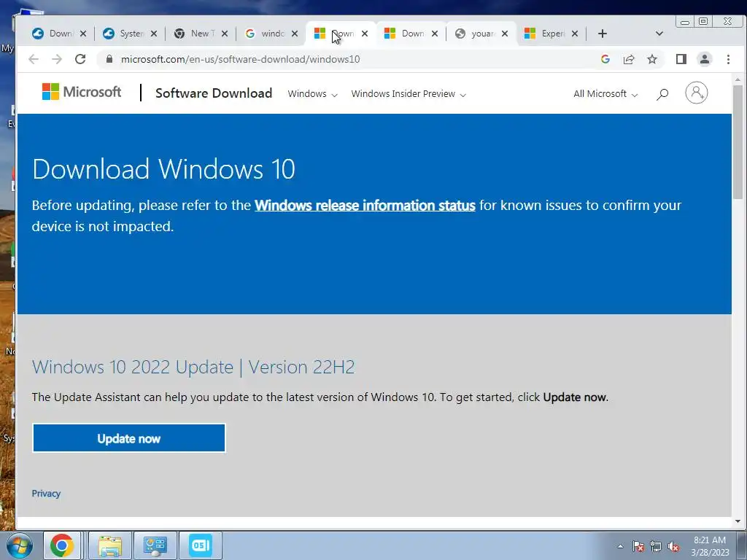This screenshot has height=560, width=747.
Task: Go back using the browser back arrow
Action: 34,59
